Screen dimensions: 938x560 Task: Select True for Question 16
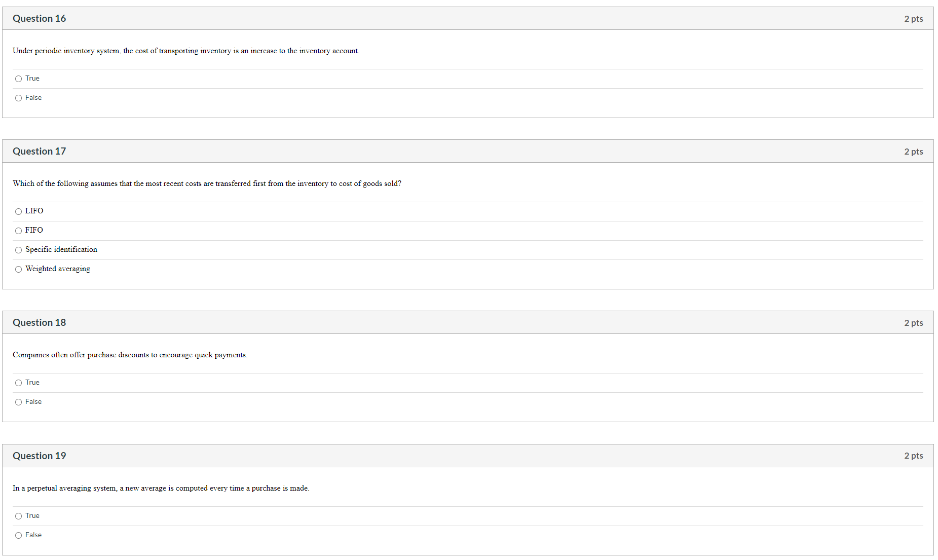pos(18,79)
